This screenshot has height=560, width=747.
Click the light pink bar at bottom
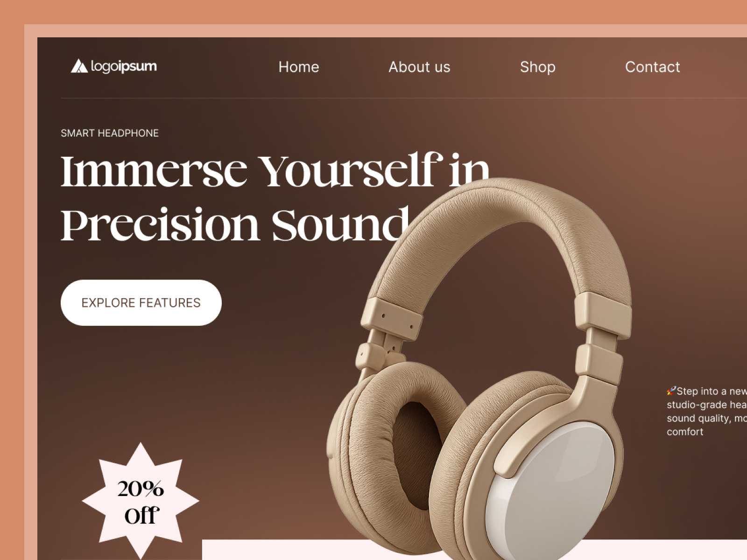(x=474, y=550)
